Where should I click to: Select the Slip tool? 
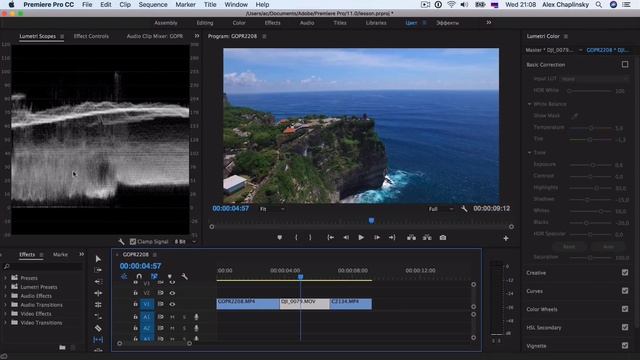[x=98, y=339]
